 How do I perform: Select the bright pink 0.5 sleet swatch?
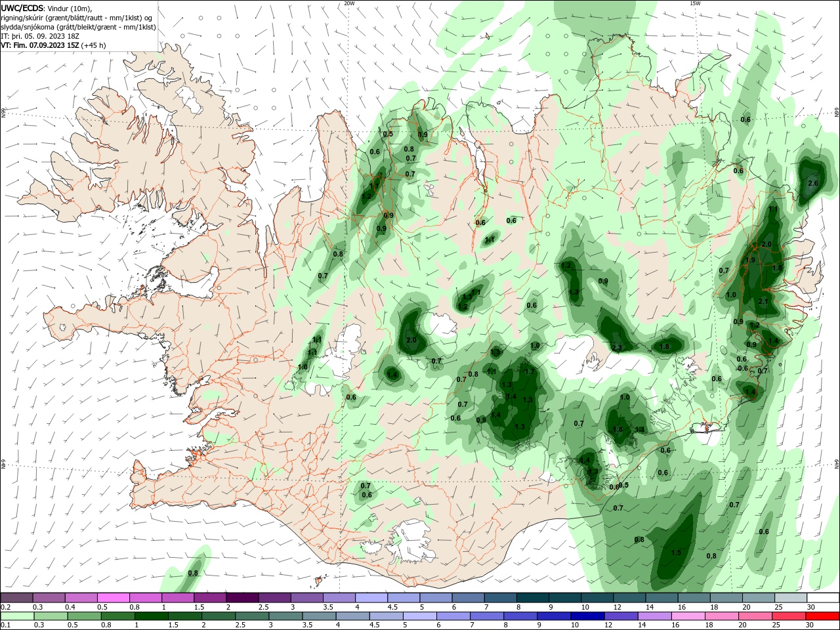113,597
